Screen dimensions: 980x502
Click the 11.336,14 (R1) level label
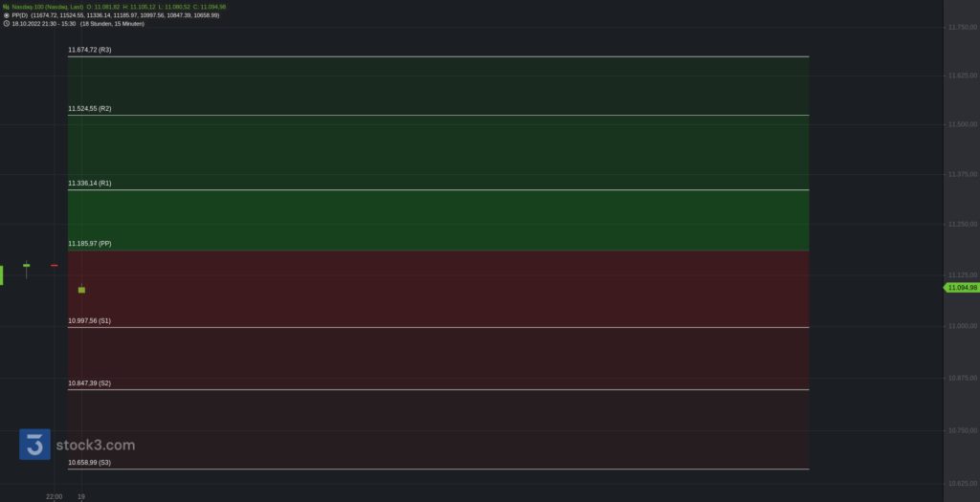click(x=90, y=183)
